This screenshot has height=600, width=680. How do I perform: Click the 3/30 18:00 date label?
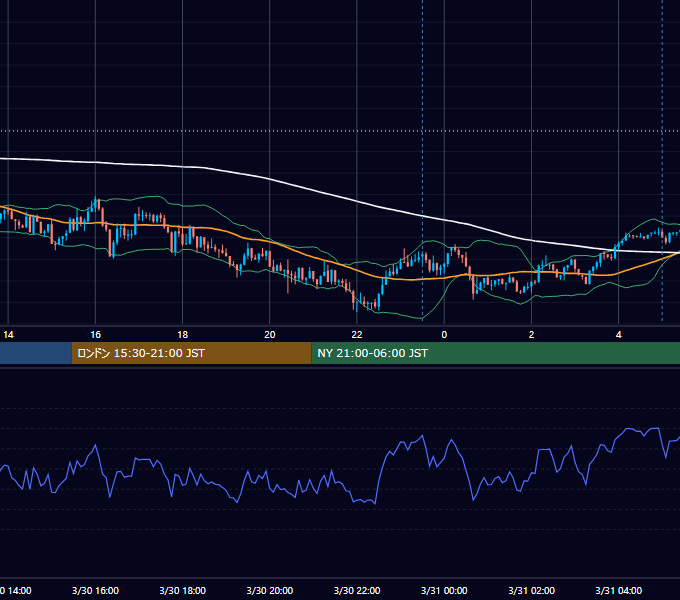coord(183,590)
